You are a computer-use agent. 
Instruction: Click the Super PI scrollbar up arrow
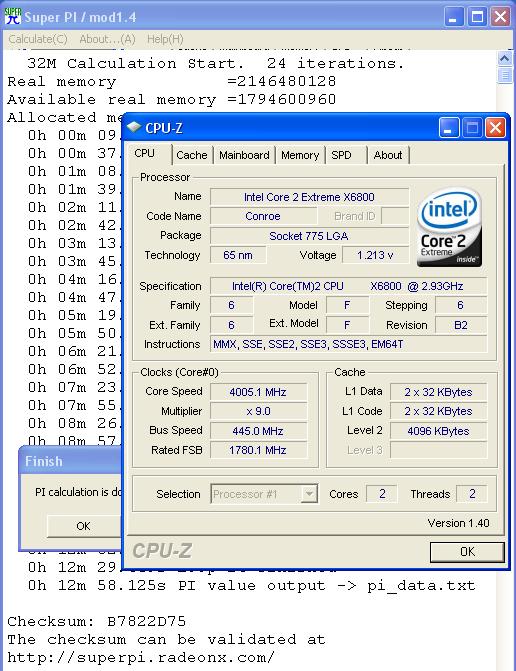(505, 58)
